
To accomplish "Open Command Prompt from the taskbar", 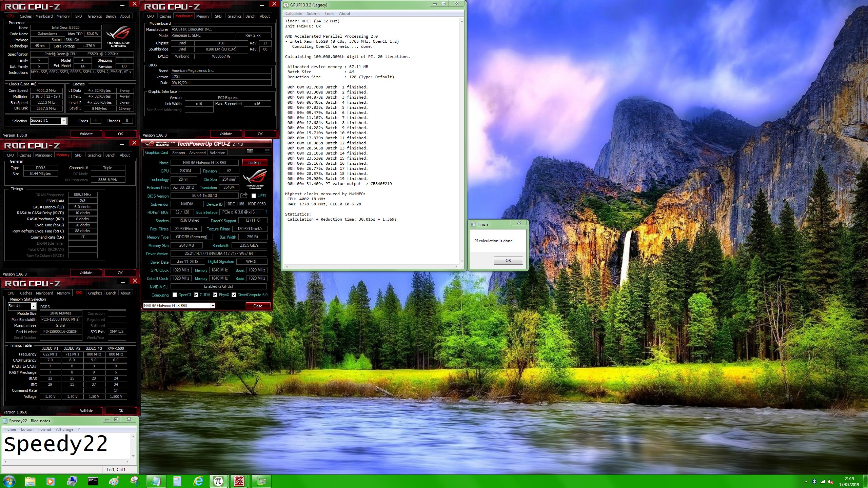I will click(x=93, y=481).
